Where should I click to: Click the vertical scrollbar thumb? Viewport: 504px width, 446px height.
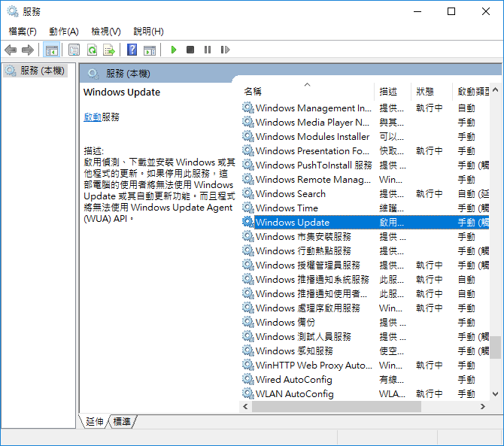click(495, 347)
